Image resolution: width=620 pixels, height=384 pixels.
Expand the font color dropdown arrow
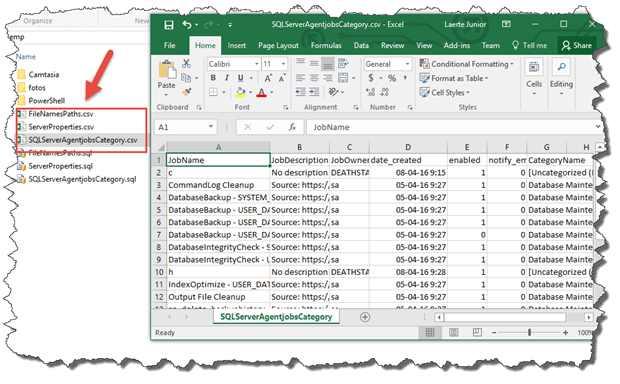click(x=272, y=93)
